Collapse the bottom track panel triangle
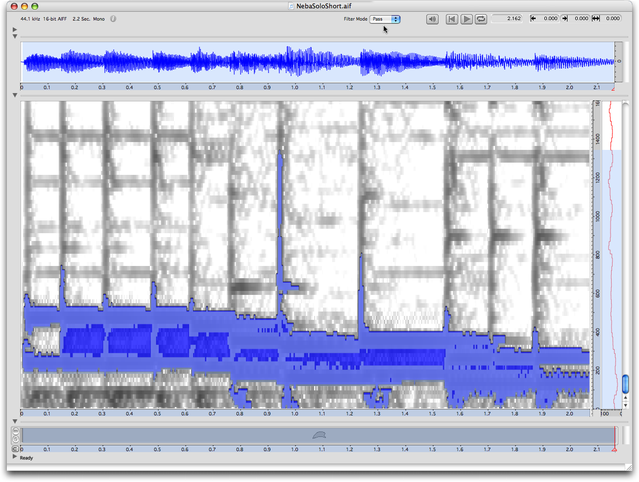This screenshot has height=482, width=639. click(x=14, y=422)
